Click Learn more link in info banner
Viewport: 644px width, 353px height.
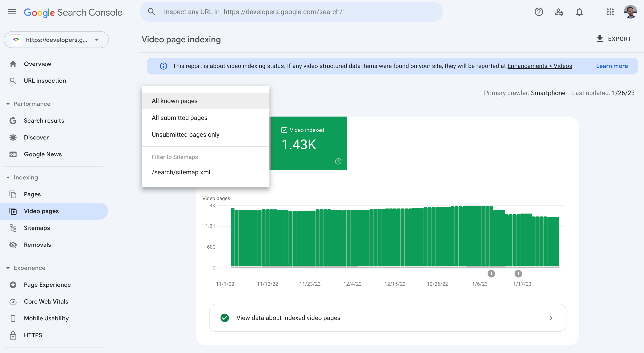(612, 66)
